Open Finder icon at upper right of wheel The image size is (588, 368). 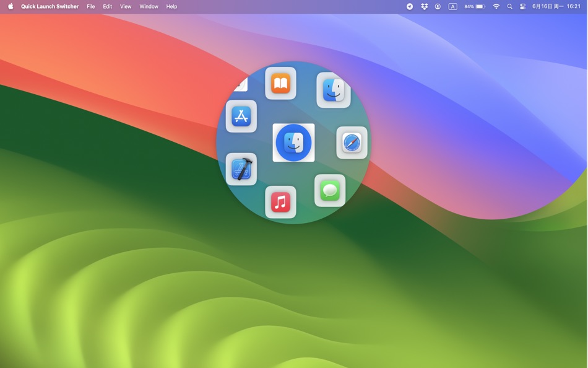pos(334,90)
